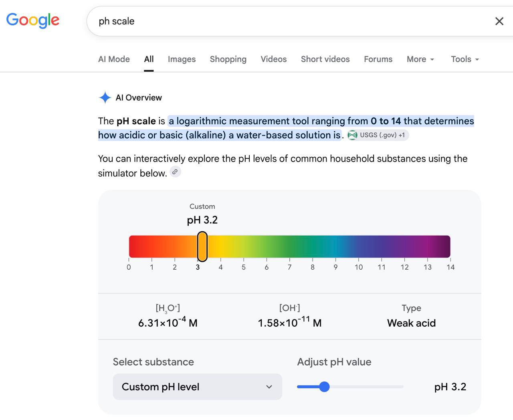Click the Google logo
Screen dimensions: 513x420
tap(33, 20)
